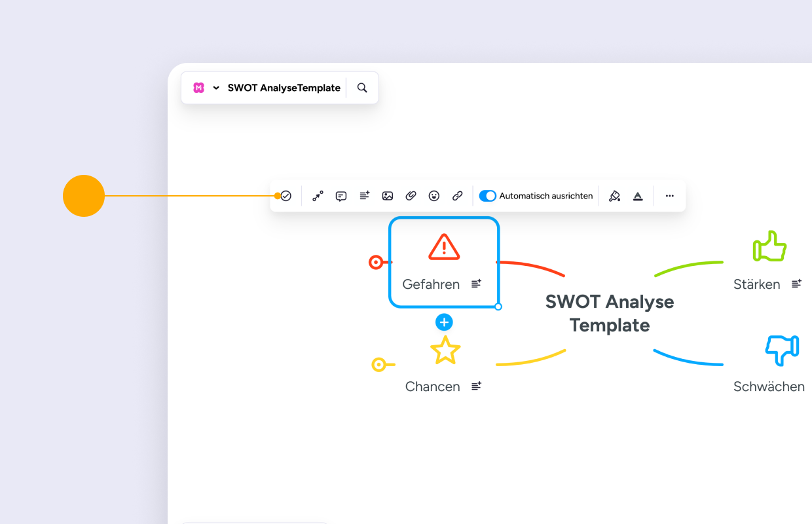Open the emoji picker icon
The height and width of the screenshot is (524, 812).
point(434,196)
